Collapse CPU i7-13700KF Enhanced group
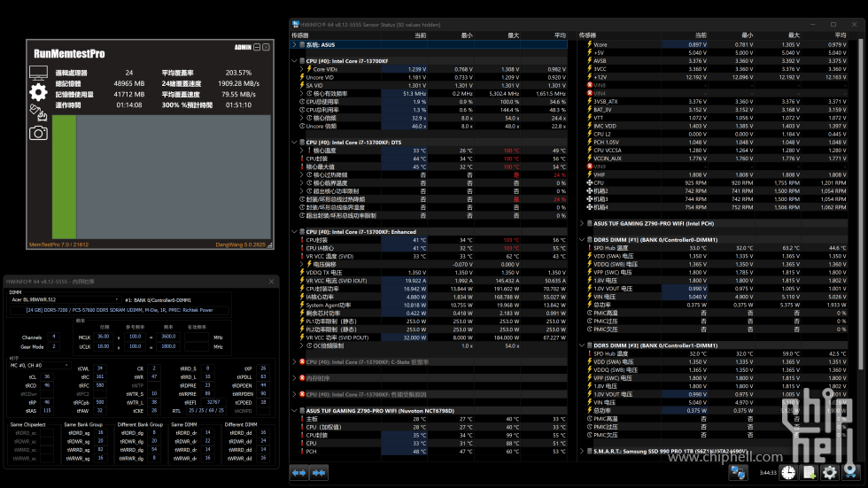The width and height of the screenshot is (868, 488). [x=294, y=232]
